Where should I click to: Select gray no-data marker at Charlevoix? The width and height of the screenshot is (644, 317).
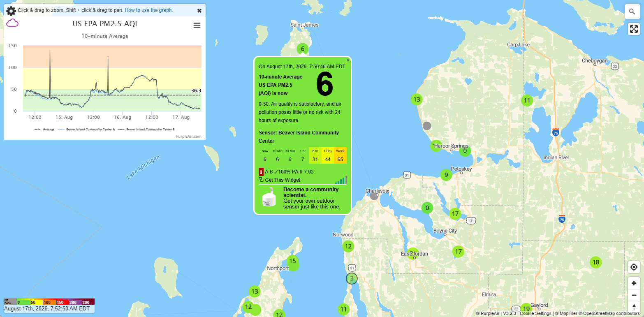(374, 196)
